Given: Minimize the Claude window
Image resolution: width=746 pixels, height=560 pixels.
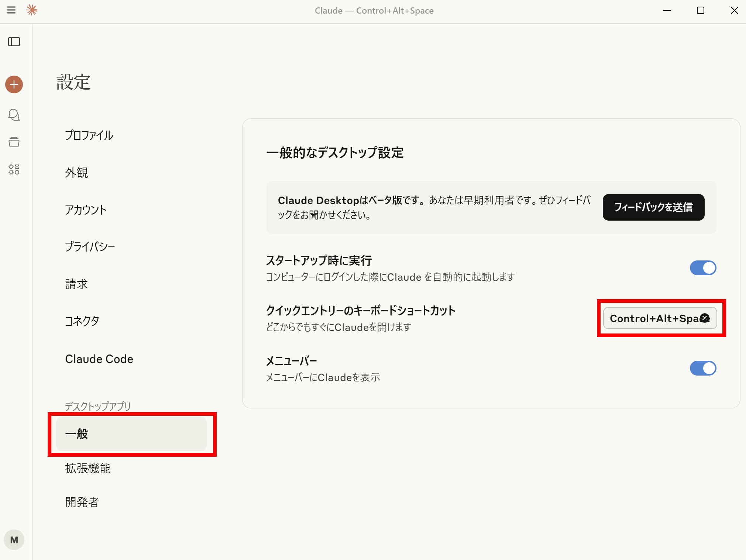Looking at the screenshot, I should coord(667,10).
